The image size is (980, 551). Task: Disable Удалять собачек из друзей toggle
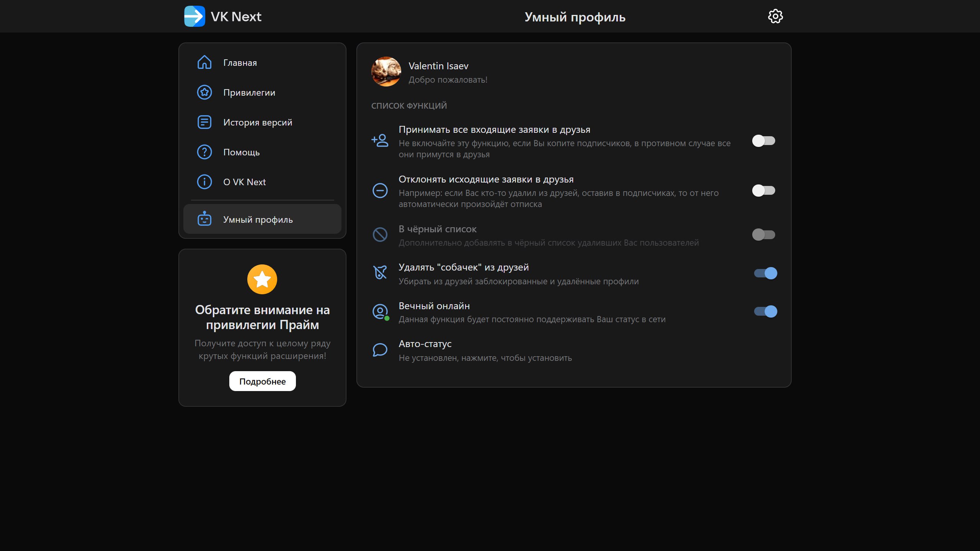click(764, 273)
